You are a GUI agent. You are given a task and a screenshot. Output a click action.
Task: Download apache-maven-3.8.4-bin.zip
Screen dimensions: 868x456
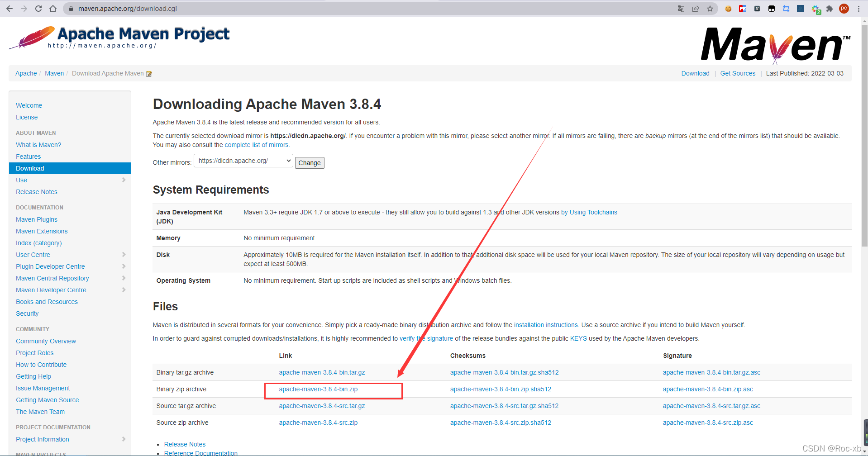(x=318, y=389)
